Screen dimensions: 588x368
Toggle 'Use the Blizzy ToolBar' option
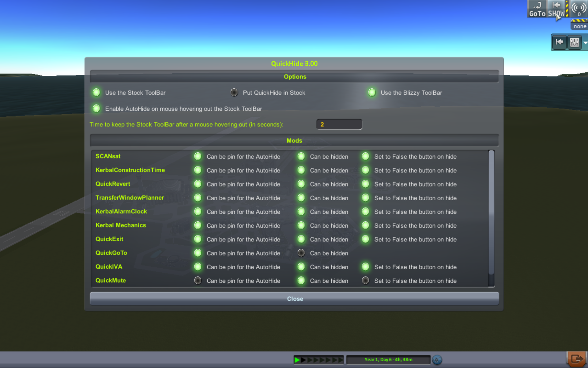[372, 92]
